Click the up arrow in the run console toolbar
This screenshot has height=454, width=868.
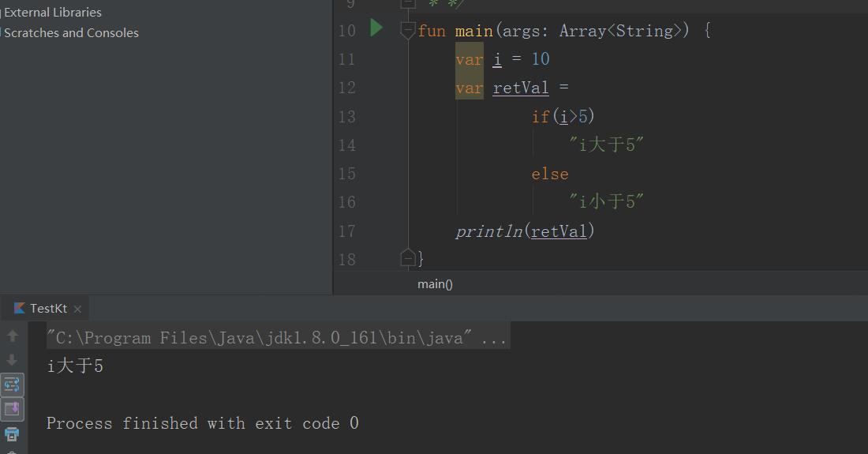click(12, 336)
